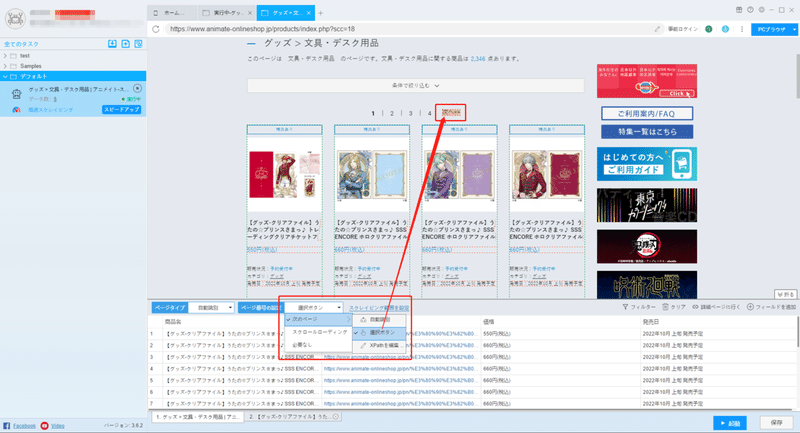Screen dimensions: 800x433
Task: Open the PCブラウザ dropdown arrow
Action: pos(794,30)
